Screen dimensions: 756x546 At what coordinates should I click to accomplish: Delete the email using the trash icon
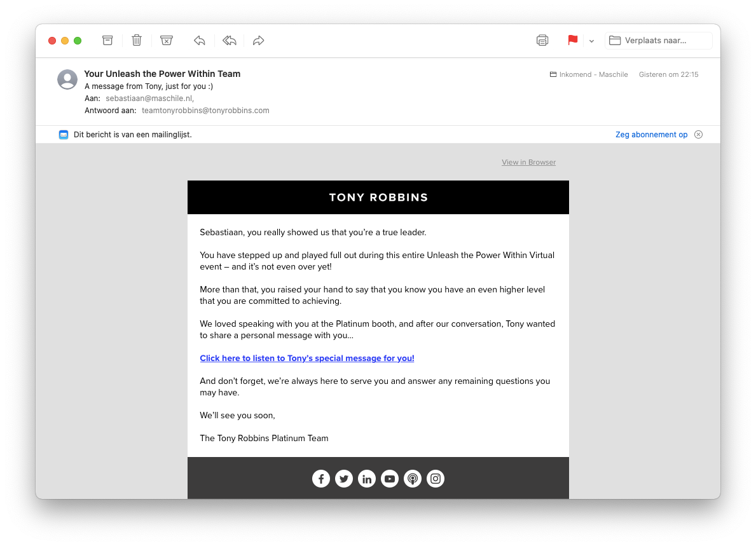point(137,41)
